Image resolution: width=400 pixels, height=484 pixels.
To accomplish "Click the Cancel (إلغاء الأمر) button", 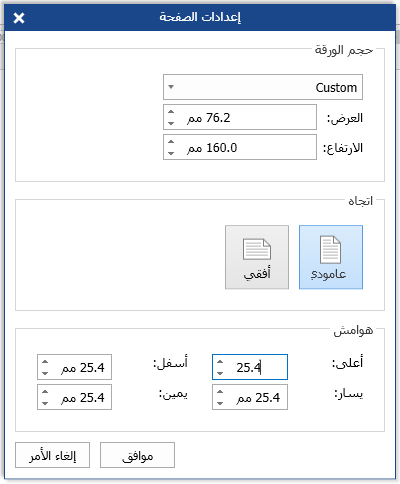I will pyautogui.click(x=52, y=455).
